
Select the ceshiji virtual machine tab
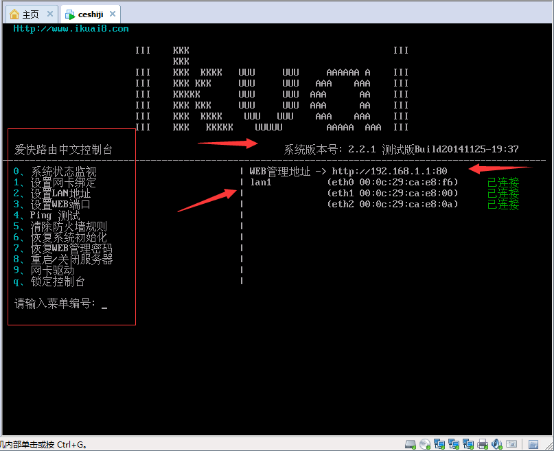90,14
